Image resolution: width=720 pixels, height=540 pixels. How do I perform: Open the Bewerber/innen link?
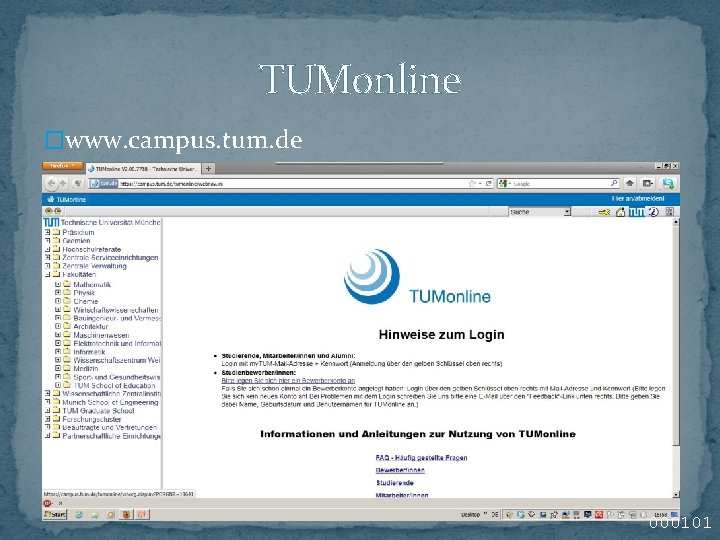400,470
